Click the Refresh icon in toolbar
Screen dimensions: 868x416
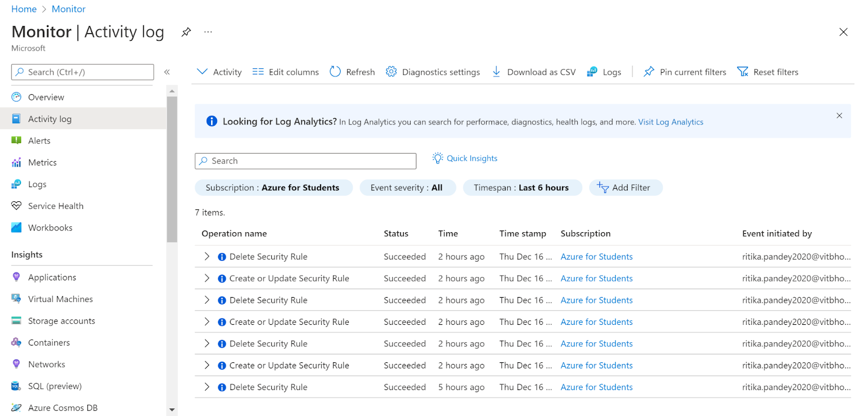335,72
